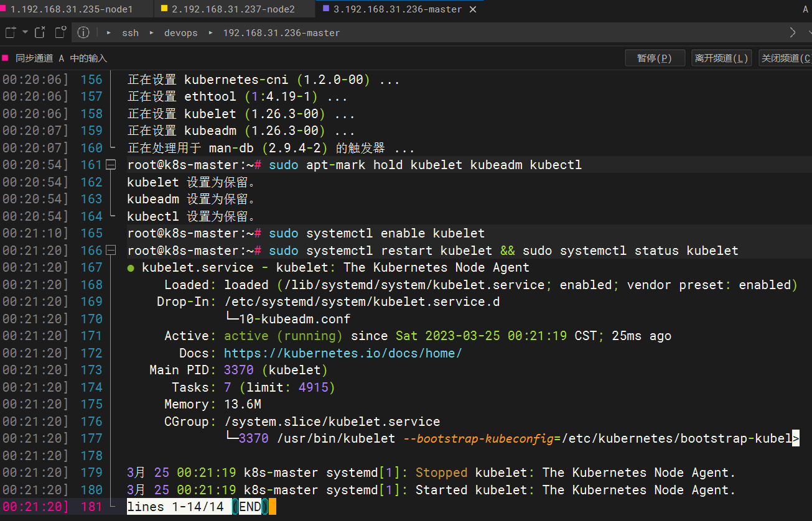The image size is (812, 521).
Task: Collapse the fold at line 166
Action: [x=111, y=251]
